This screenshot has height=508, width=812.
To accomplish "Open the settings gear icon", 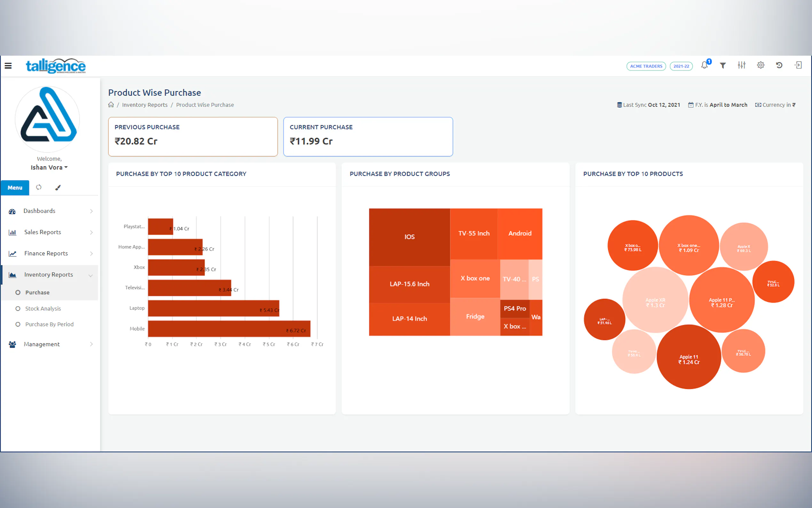I will 761,65.
